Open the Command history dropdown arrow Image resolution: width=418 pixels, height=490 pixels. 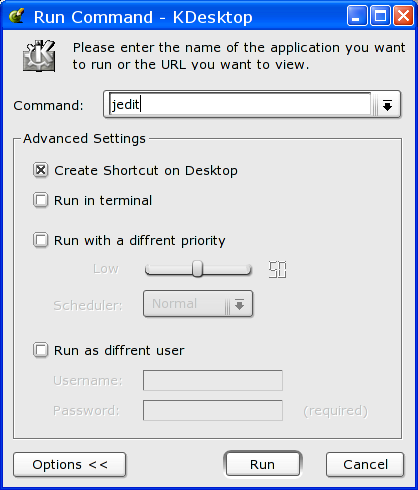tap(387, 105)
